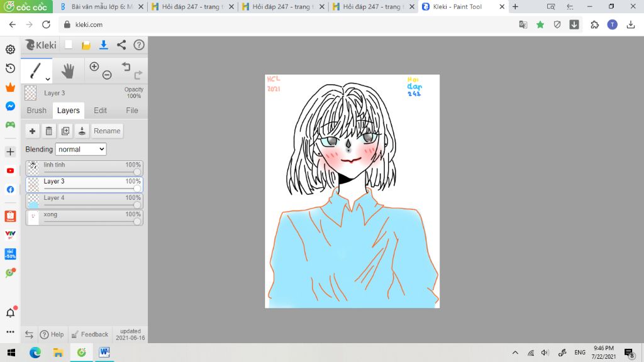Open the browser profile avatar
Screen dimensions: 644x362
(x=613, y=25)
